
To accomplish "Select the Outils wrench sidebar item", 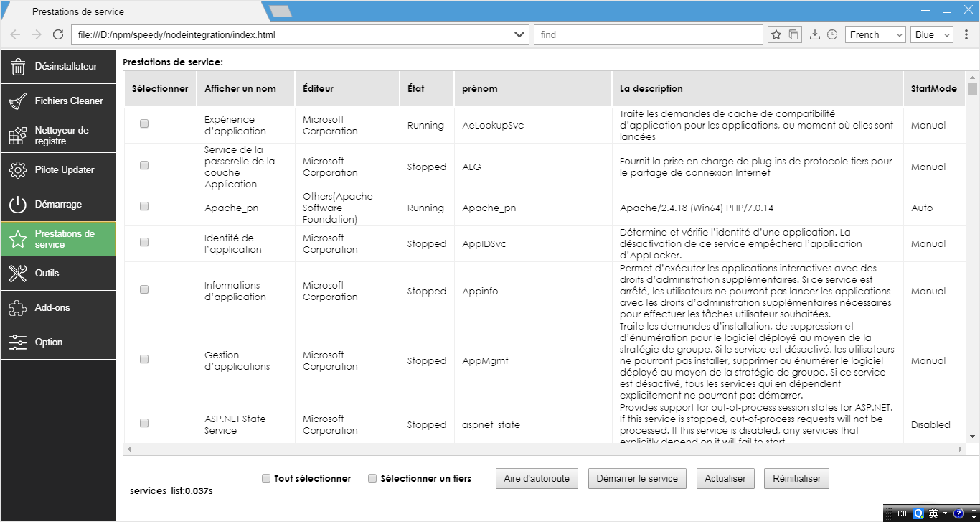I will tap(57, 273).
